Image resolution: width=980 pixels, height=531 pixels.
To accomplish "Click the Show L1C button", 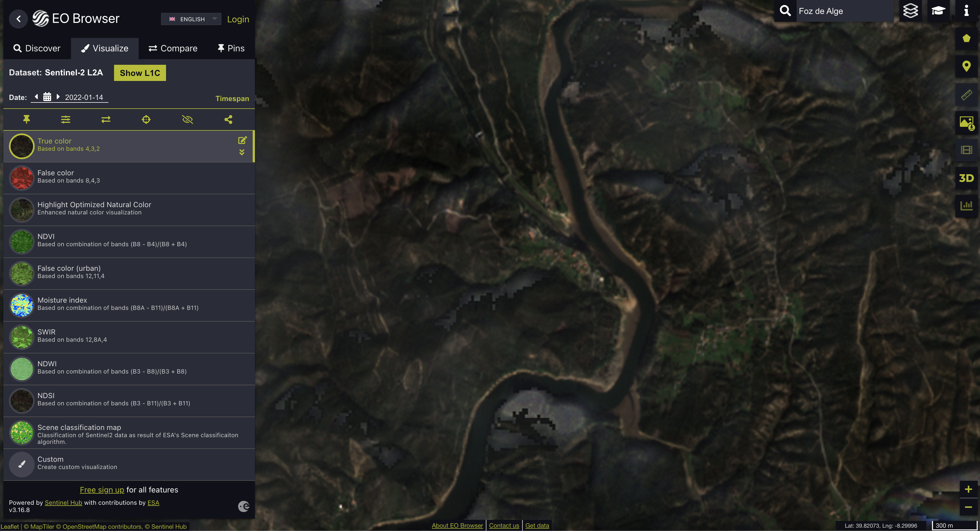I will tap(139, 73).
